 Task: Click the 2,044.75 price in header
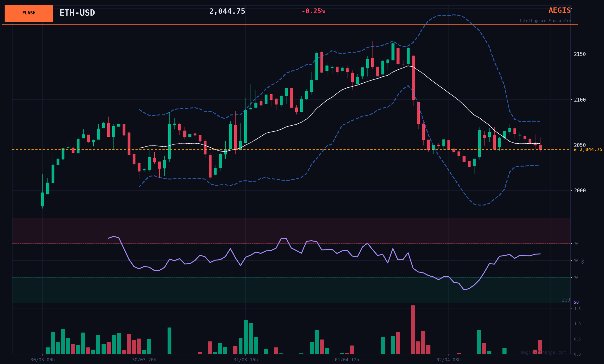pyautogui.click(x=227, y=11)
